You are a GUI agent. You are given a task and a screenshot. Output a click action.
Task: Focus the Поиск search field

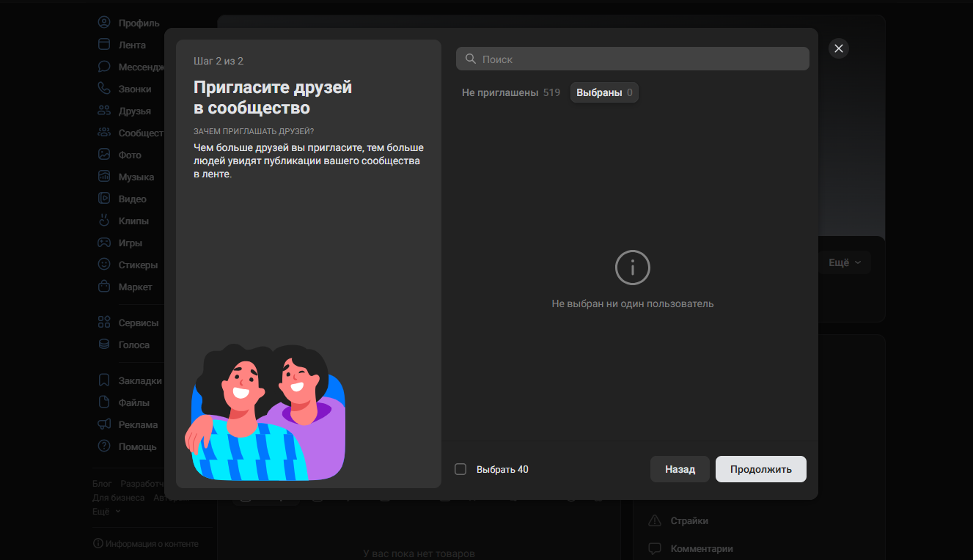pyautogui.click(x=633, y=59)
